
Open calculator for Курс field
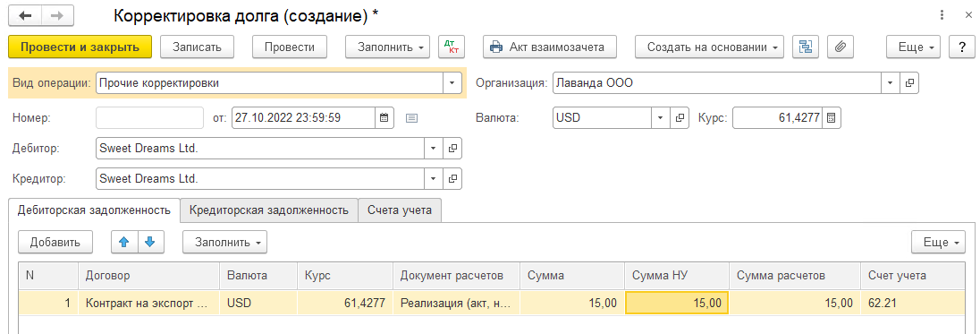tap(831, 117)
